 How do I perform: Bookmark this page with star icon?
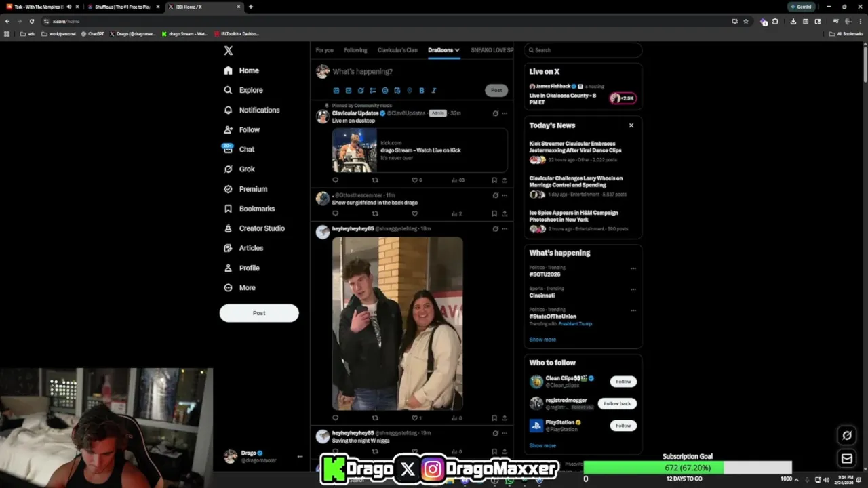(746, 21)
